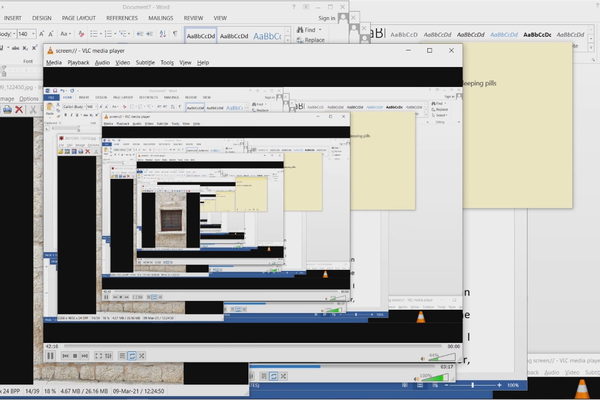This screenshot has height=400, width=600.
Task: Open the VLC Subtitle menu
Action: click(145, 62)
